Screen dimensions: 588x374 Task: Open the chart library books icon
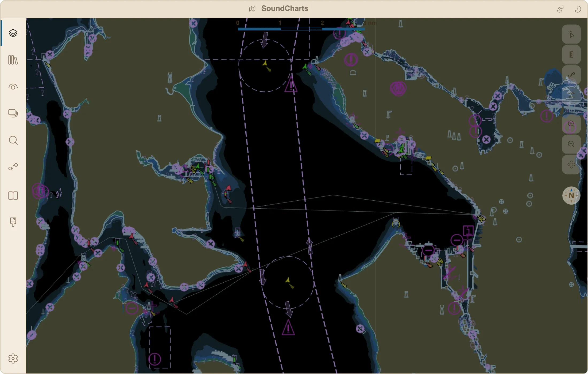[x=13, y=60]
